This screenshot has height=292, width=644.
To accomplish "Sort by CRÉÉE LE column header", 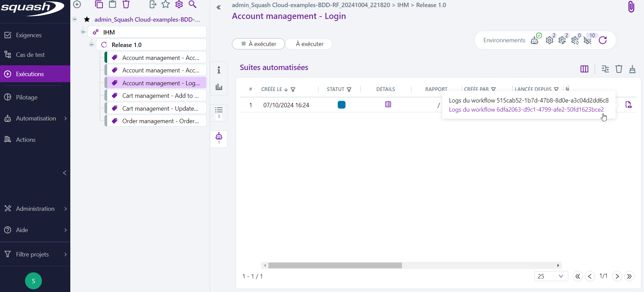I will [x=271, y=89].
